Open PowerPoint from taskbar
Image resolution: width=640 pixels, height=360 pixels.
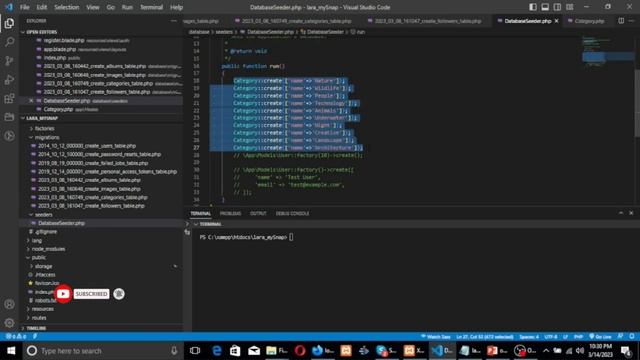497,351
